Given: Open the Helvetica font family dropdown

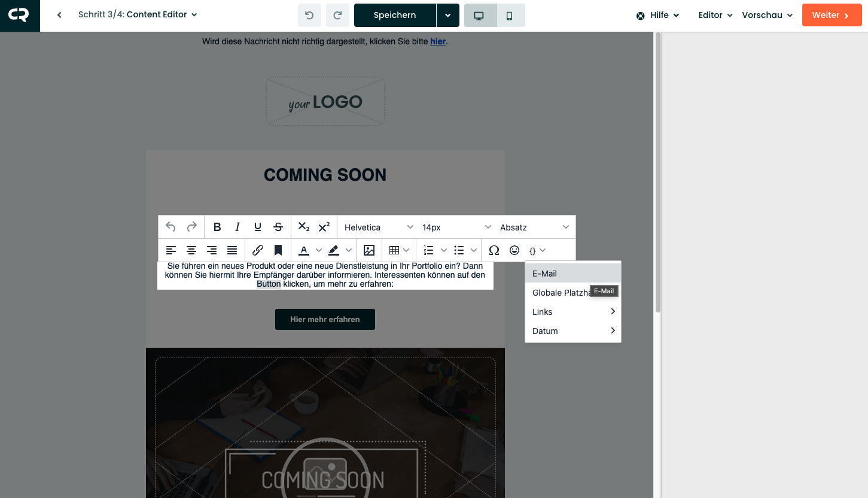Looking at the screenshot, I should 379,227.
